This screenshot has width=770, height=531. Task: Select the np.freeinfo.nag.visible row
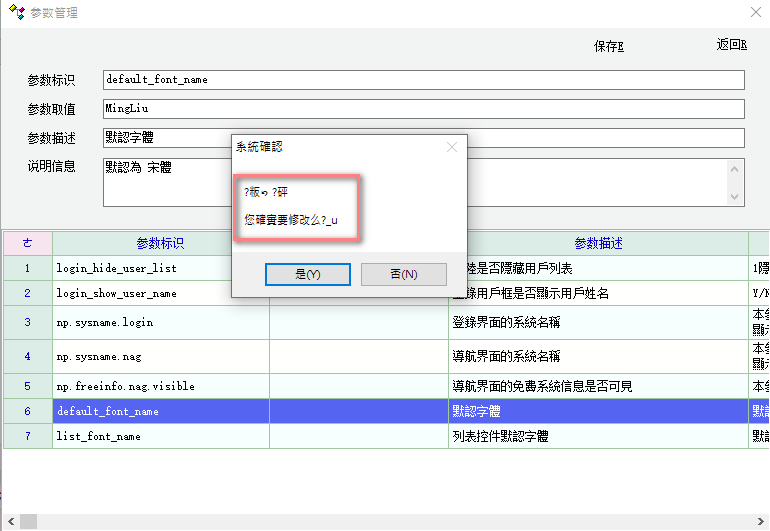pyautogui.click(x=125, y=385)
